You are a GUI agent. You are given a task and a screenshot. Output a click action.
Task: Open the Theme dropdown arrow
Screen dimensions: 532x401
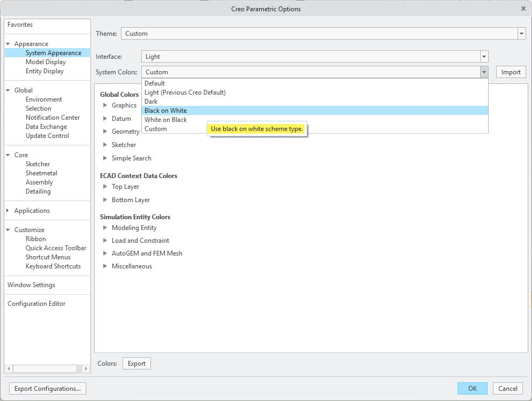521,34
